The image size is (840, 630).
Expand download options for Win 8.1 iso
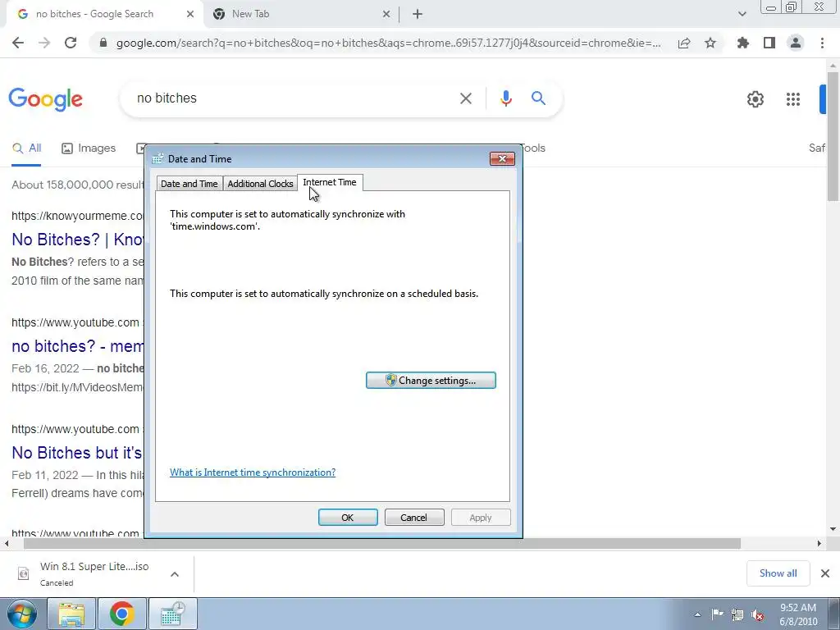click(x=175, y=573)
